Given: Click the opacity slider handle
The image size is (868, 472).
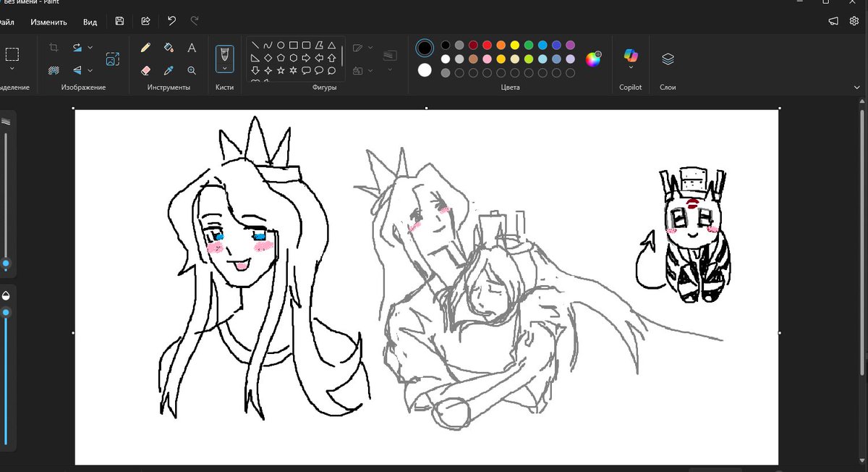Looking at the screenshot, I should [6, 313].
